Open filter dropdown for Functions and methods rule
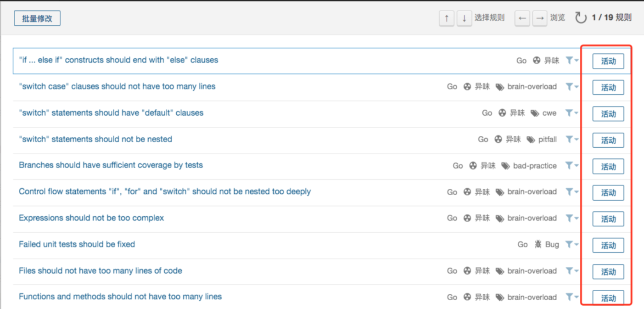The image size is (644, 309). pos(572,297)
